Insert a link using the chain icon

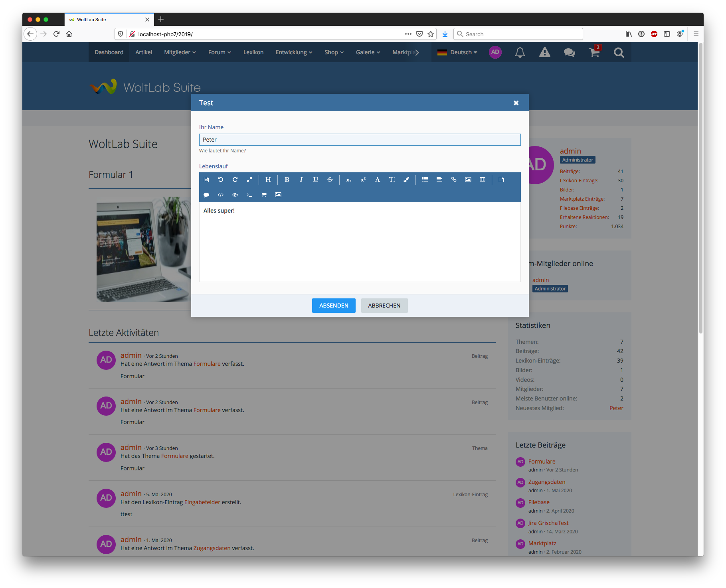(x=453, y=180)
